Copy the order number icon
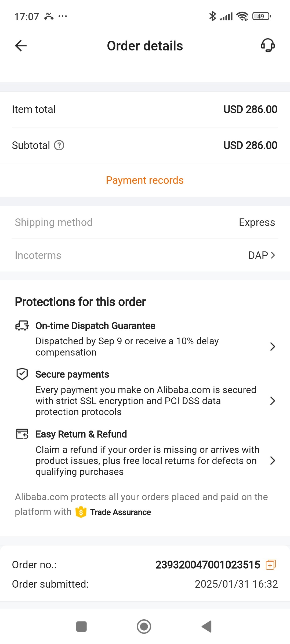Image resolution: width=290 pixels, height=644 pixels. tap(271, 565)
